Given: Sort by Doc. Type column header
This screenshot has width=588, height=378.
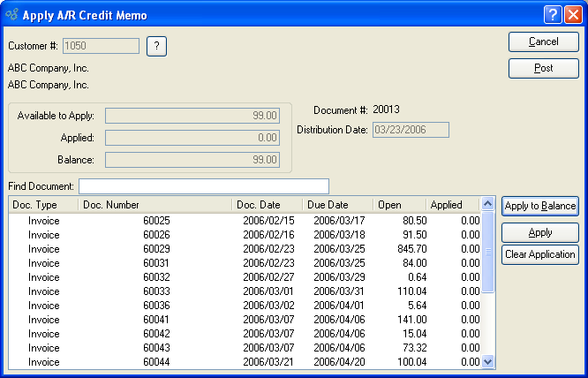Looking at the screenshot, I should pos(42,205).
